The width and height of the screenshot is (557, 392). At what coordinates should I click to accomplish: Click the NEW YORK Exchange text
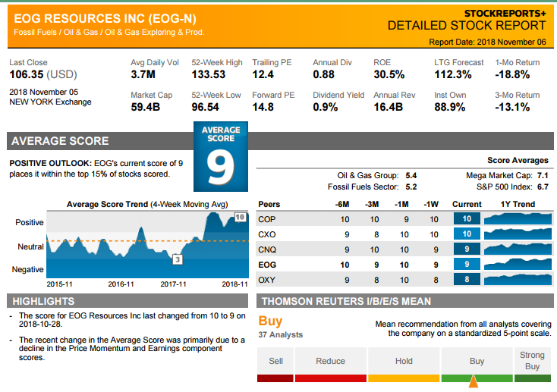50,102
